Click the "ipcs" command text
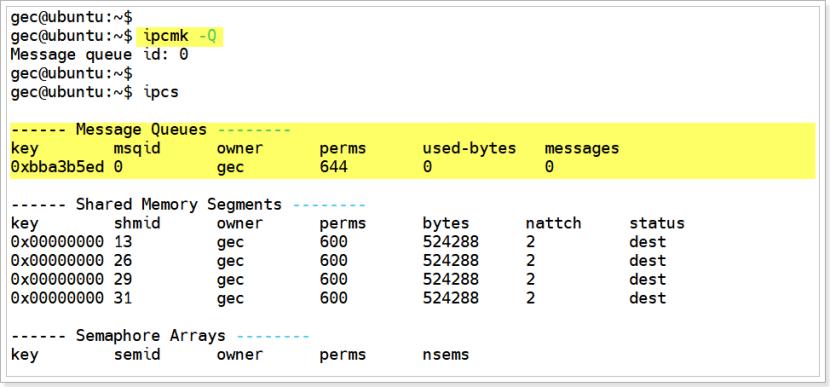The width and height of the screenshot is (830, 387). pyautogui.click(x=161, y=93)
